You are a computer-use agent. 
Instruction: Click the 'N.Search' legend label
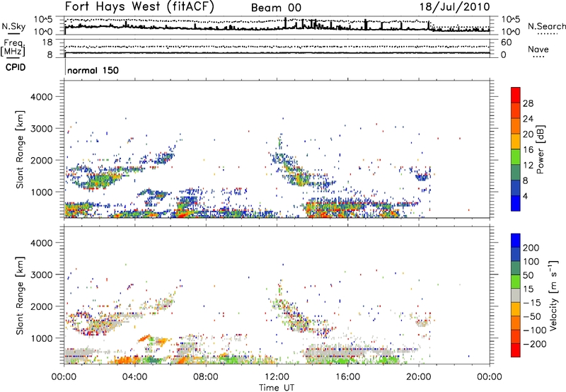pyautogui.click(x=547, y=26)
